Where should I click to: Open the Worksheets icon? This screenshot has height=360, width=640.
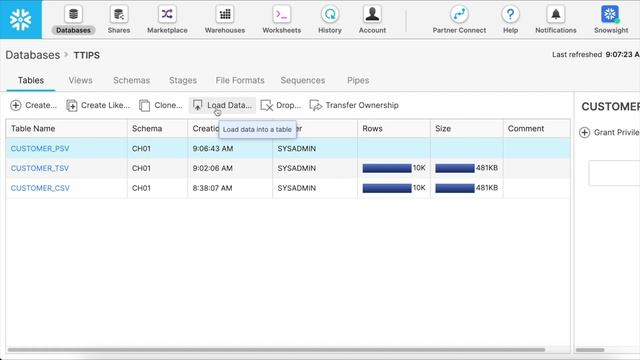(x=282, y=14)
